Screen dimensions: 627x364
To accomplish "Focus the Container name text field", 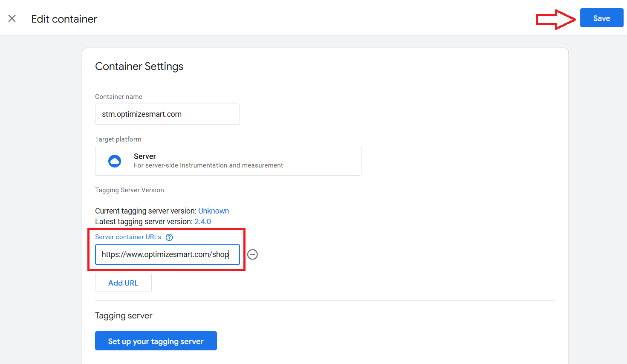I will 167,114.
